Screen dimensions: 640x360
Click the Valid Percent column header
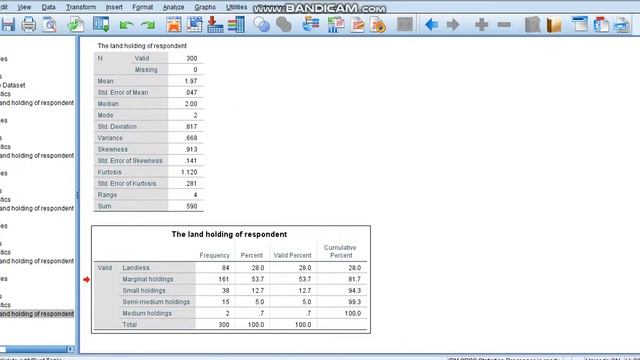292,256
